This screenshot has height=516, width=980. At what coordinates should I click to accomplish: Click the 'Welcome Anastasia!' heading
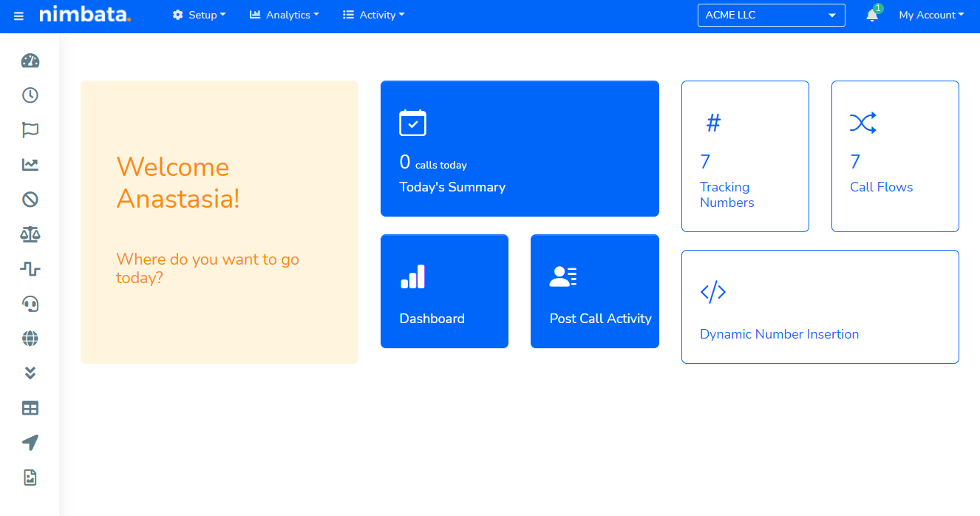click(x=178, y=183)
